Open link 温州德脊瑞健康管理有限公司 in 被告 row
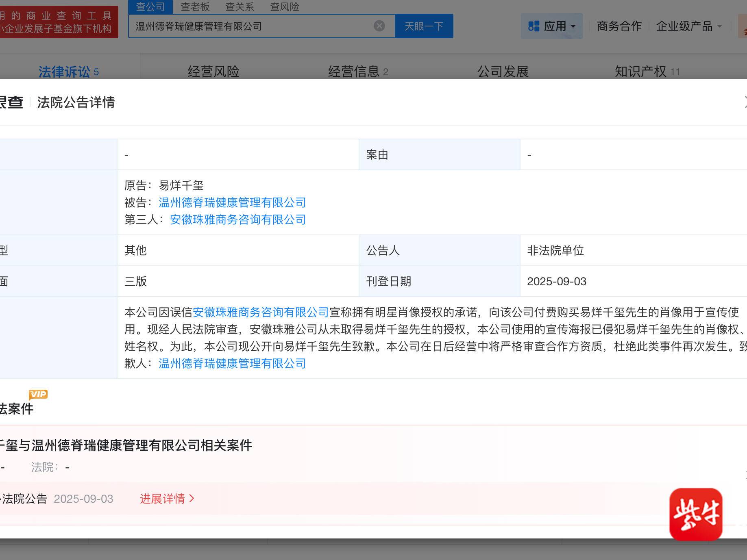Screen dimensions: 747x560 pos(232,202)
